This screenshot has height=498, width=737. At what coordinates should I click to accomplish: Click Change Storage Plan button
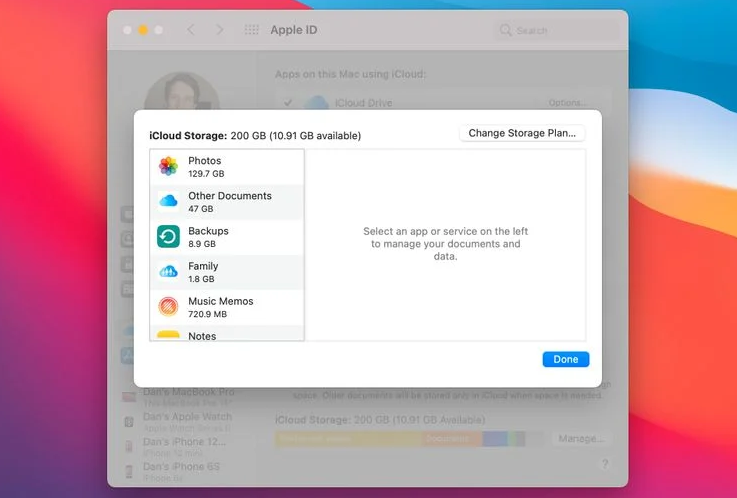click(x=522, y=133)
